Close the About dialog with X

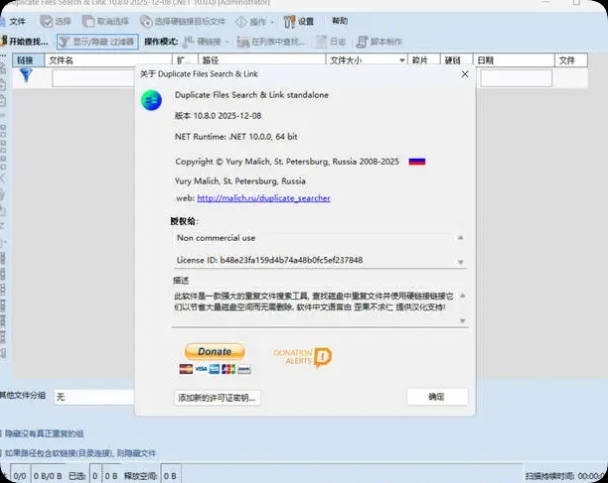[465, 74]
